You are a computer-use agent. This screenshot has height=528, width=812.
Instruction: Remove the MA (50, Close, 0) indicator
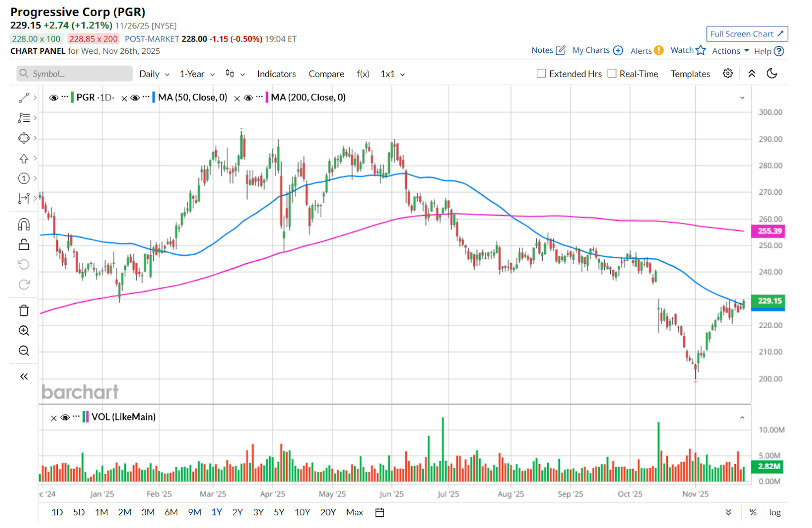[124, 98]
